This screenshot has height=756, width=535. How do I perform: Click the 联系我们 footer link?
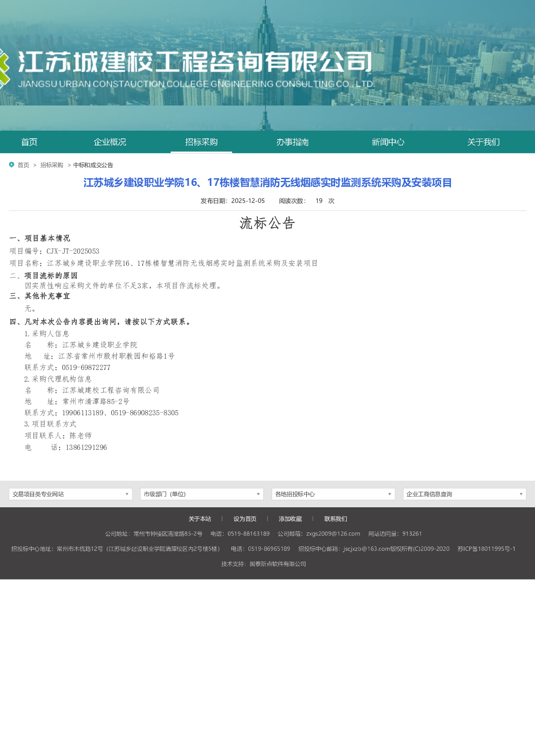pyautogui.click(x=336, y=519)
